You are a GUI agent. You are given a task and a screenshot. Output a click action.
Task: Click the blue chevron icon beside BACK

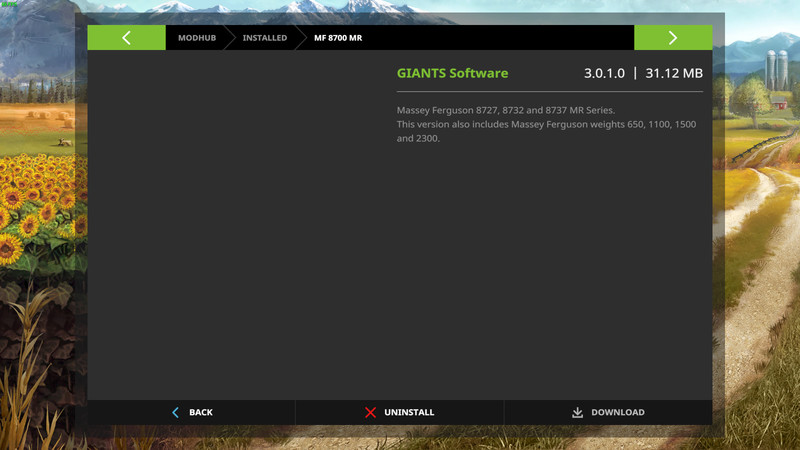176,412
